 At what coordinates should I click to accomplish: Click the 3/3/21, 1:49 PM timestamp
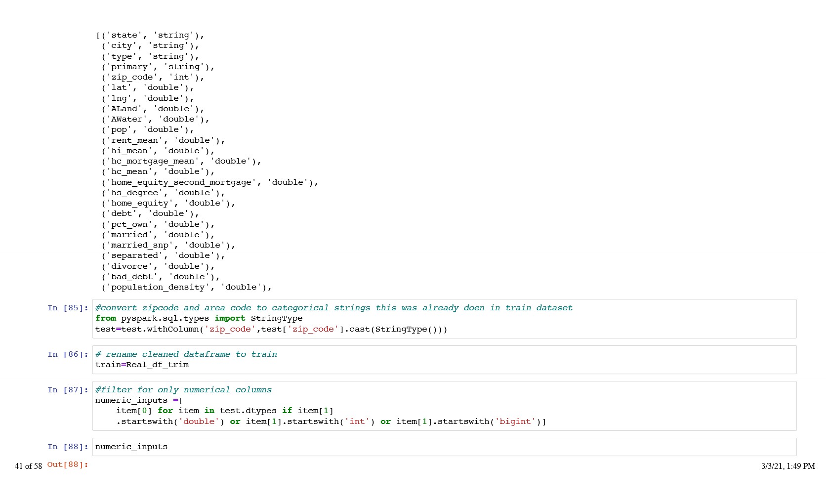(788, 466)
